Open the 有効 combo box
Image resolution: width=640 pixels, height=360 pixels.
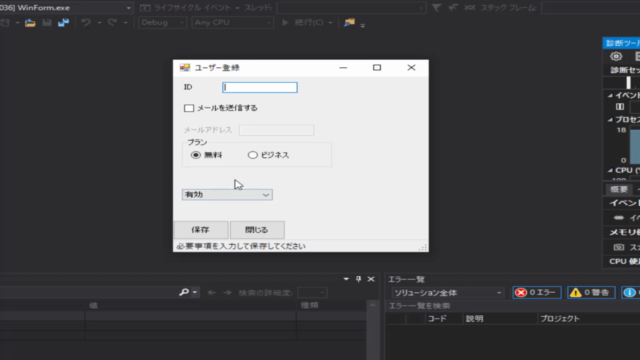point(227,195)
